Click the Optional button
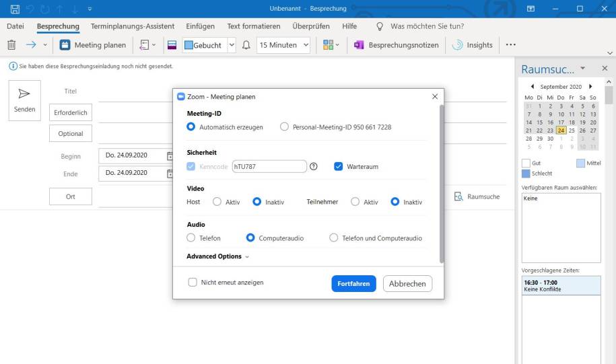This screenshot has width=616, height=364. coord(71,133)
